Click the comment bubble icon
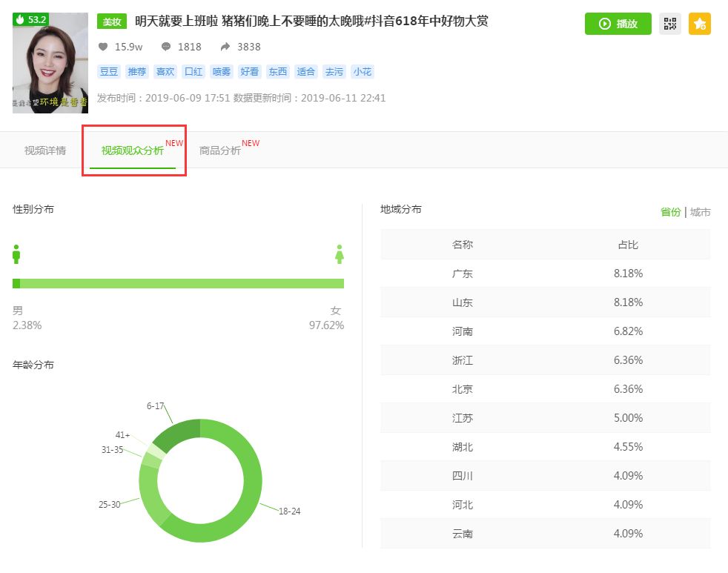This screenshot has height=573, width=728. point(166,47)
